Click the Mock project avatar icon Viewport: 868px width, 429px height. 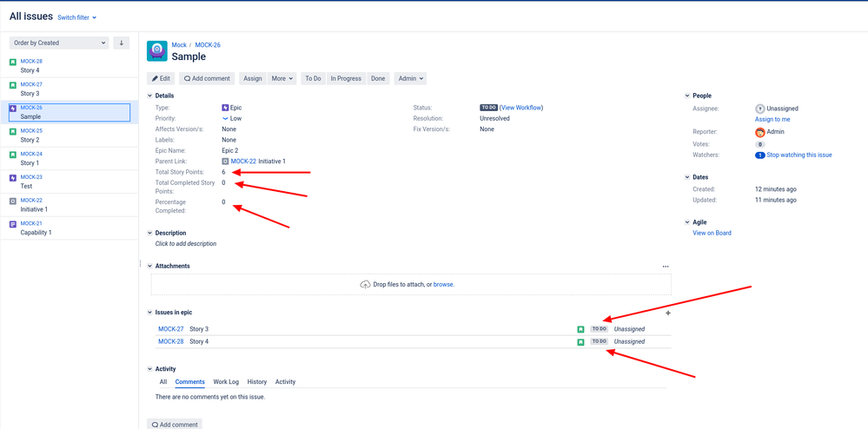pos(156,51)
